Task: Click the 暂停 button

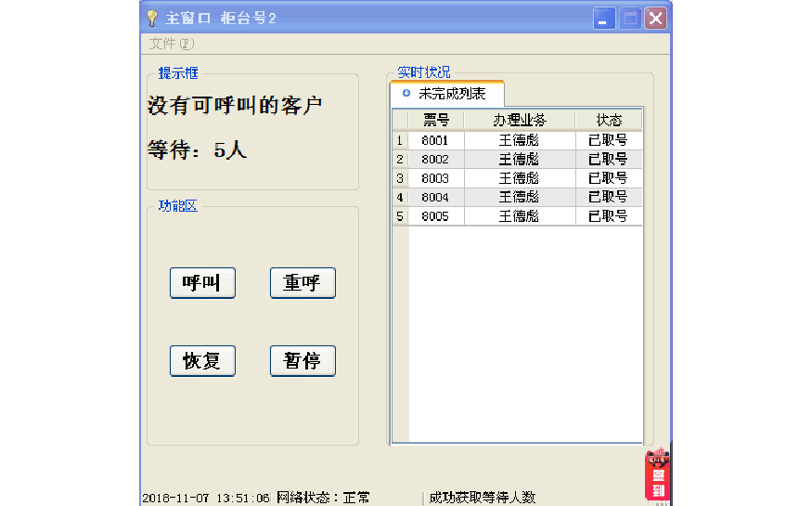Action: click(x=303, y=361)
